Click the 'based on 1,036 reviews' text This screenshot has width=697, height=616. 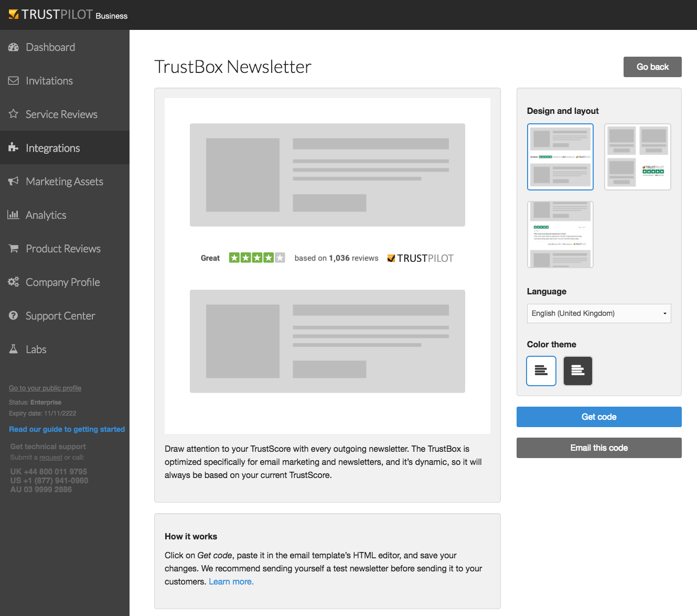[x=336, y=258]
